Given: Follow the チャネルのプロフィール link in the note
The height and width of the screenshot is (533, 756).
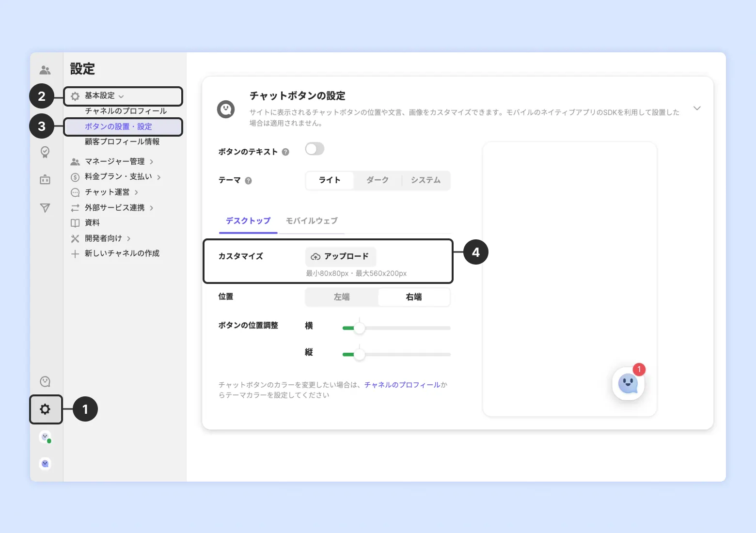Looking at the screenshot, I should pos(402,385).
